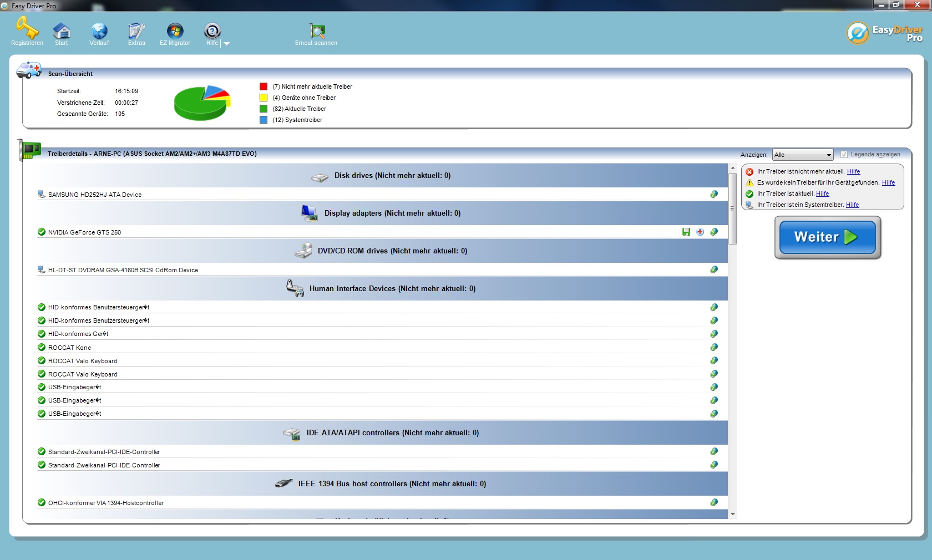This screenshot has width=932, height=560.
Task: Click the IEEE 1394 Bus host controllers icon
Action: [284, 483]
